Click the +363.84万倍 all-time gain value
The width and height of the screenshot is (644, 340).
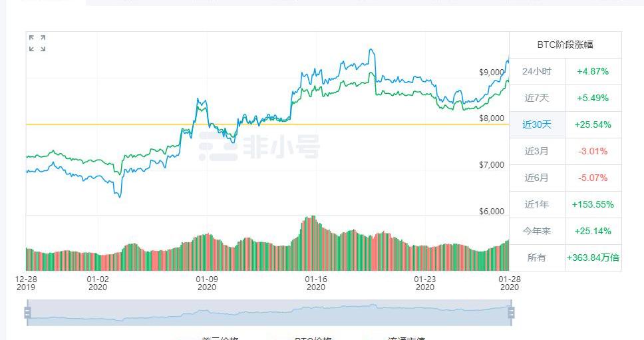593,257
